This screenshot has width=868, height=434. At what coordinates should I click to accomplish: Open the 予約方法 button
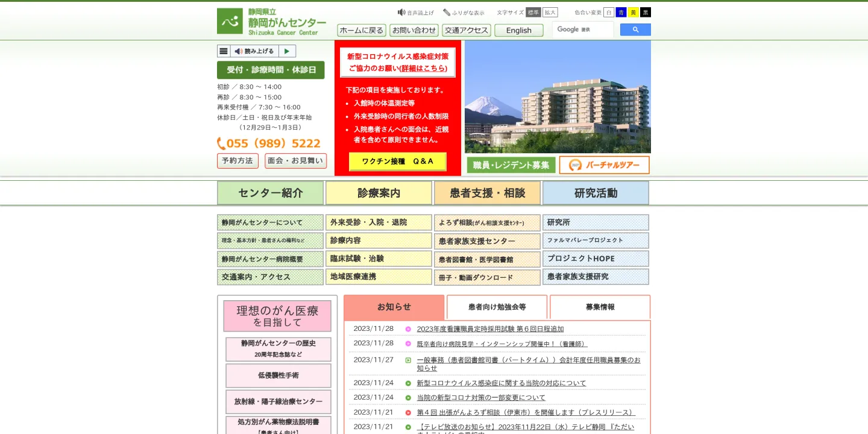click(237, 161)
